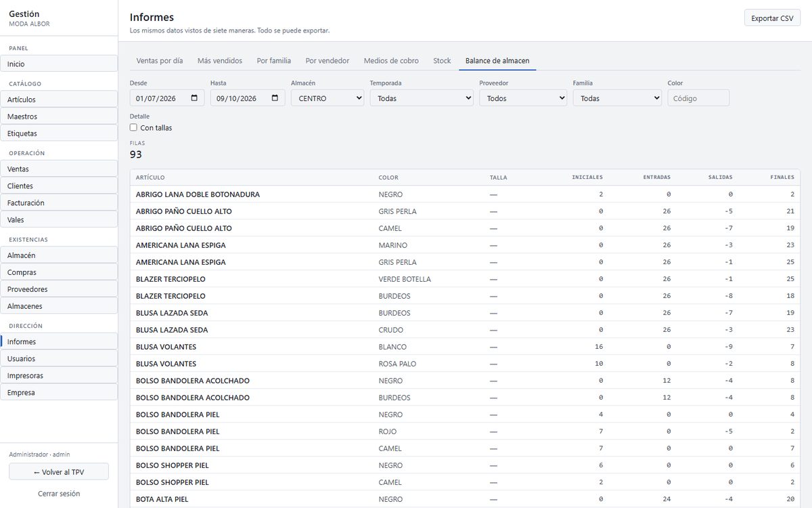Open the Temporada dropdown

point(422,98)
